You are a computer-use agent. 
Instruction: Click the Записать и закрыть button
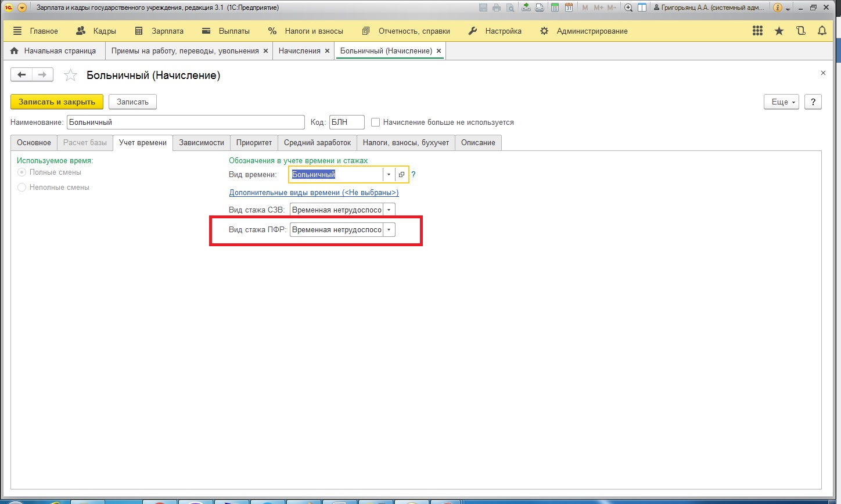[x=57, y=102]
